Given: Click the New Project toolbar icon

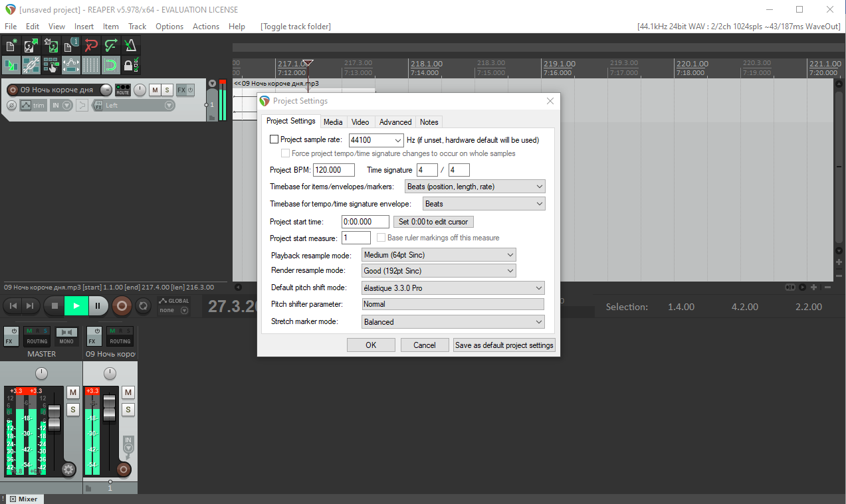Looking at the screenshot, I should [11, 46].
